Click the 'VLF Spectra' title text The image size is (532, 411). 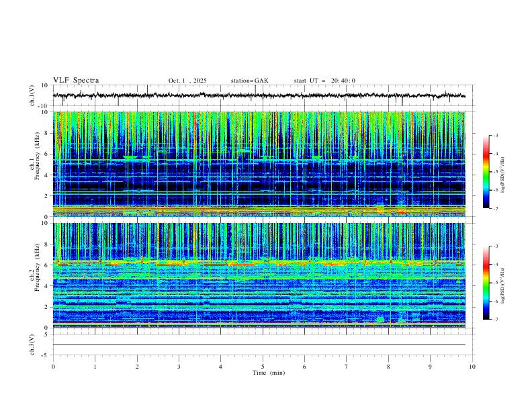[76, 81]
